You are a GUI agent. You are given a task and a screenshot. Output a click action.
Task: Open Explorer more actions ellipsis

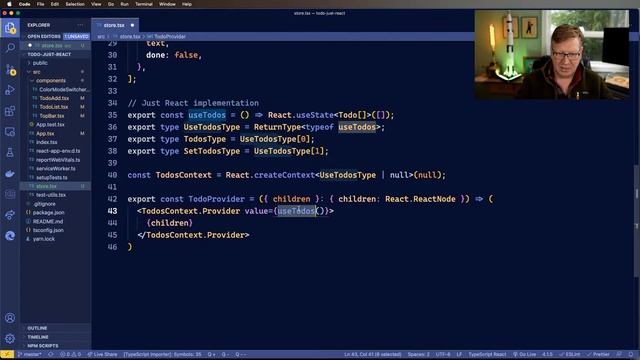80,25
